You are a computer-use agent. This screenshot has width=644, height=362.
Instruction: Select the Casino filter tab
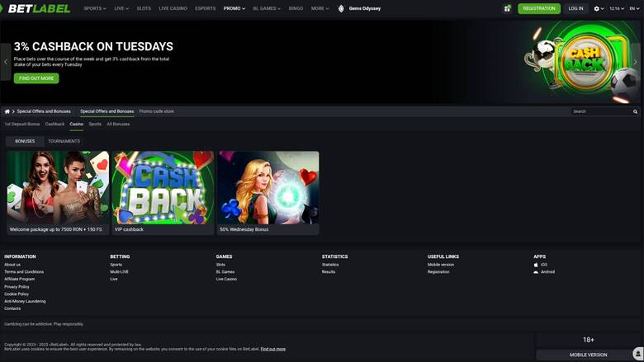(x=77, y=125)
